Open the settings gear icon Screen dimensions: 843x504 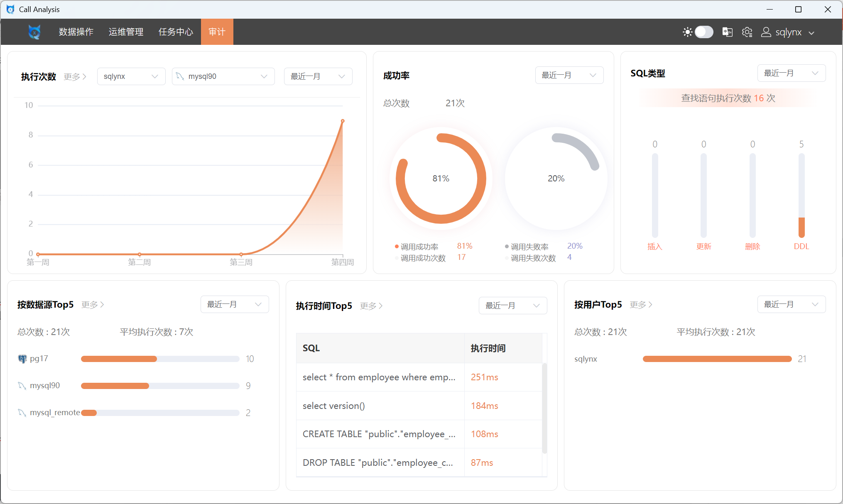(747, 32)
